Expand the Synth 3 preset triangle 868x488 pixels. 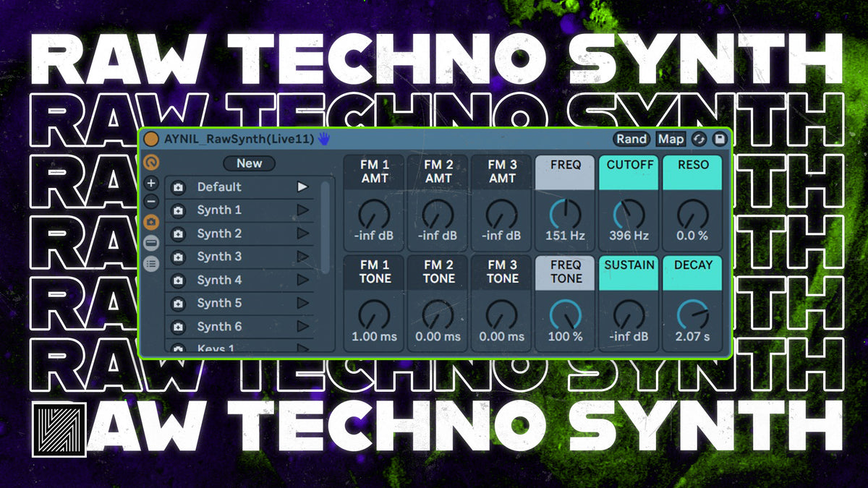[302, 256]
